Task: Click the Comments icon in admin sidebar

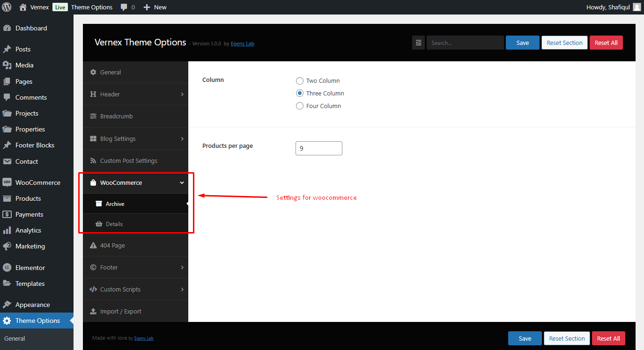Action: tap(7, 97)
